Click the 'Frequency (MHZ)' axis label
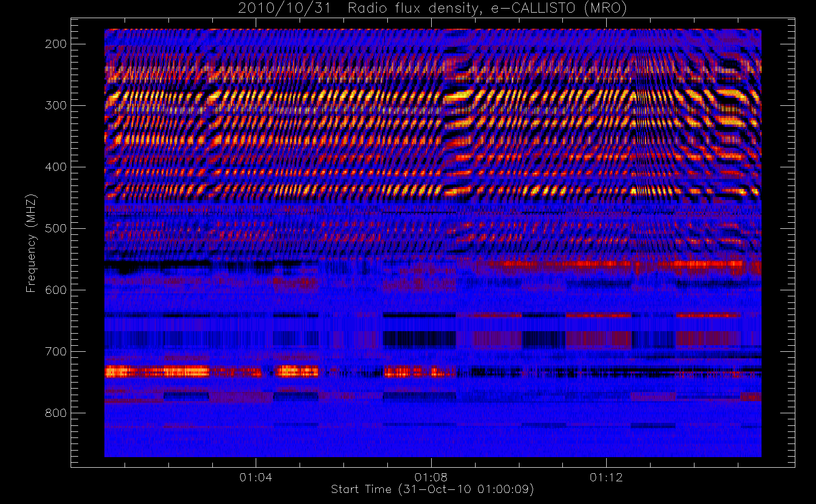This screenshot has height=504, width=816. [31, 243]
